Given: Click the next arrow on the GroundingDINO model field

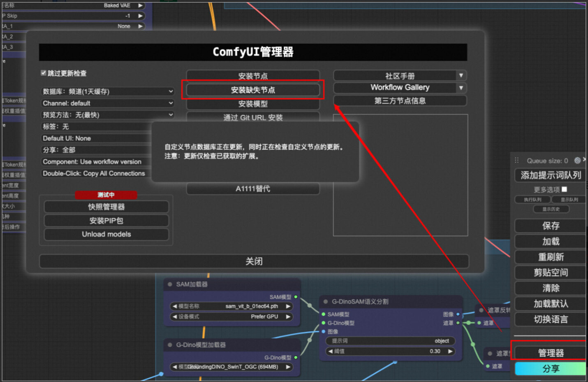Looking at the screenshot, I should 288,367.
